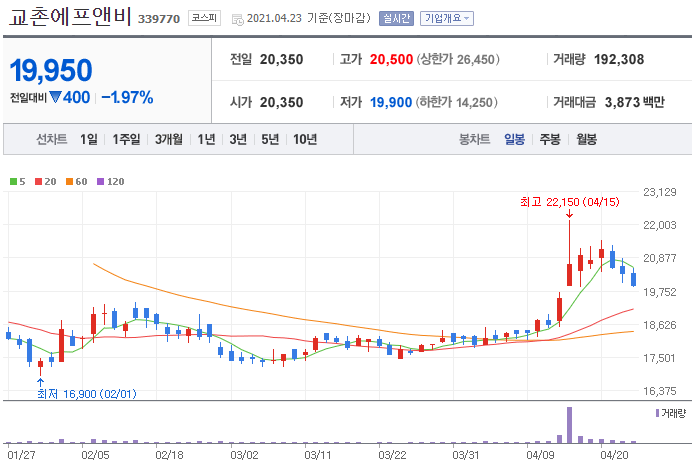Click the blue down-triangle change icon

[x=55, y=97]
